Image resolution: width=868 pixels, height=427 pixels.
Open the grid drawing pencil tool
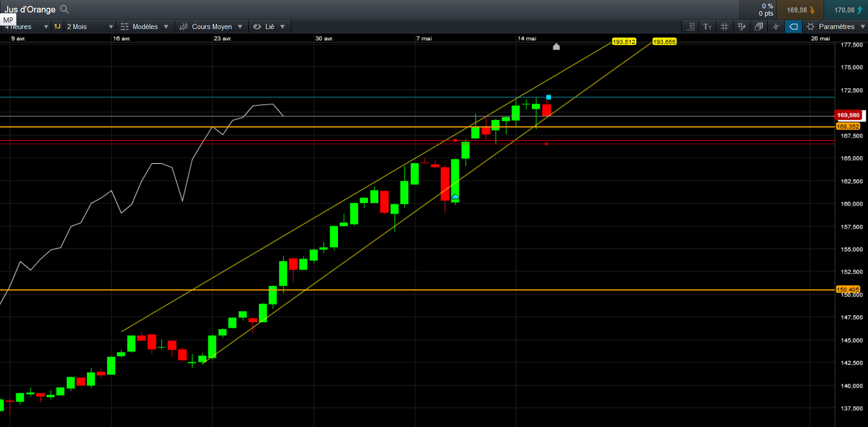point(742,27)
